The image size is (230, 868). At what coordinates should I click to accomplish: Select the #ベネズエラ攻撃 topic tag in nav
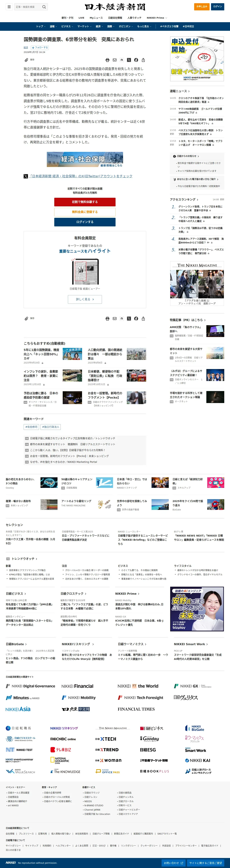coord(169,26)
